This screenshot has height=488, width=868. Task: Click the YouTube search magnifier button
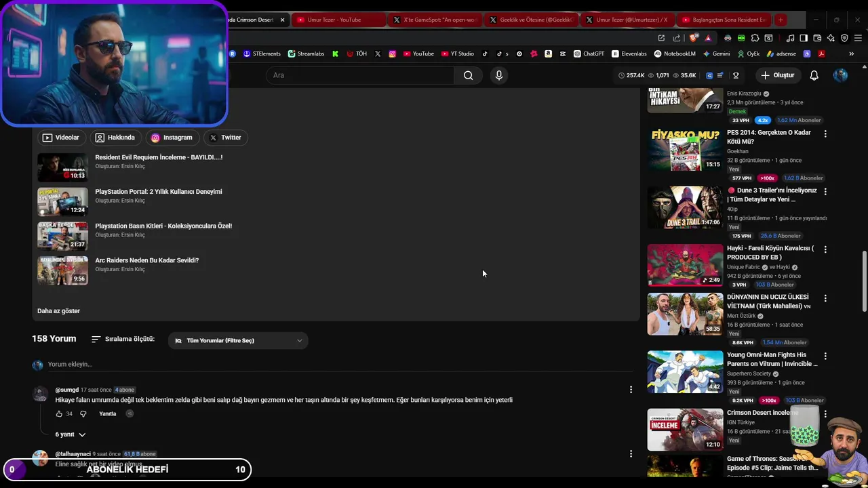[468, 75]
